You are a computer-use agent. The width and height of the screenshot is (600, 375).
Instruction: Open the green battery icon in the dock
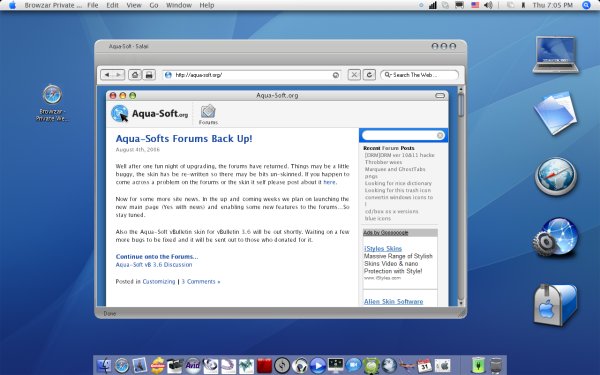tap(478, 365)
